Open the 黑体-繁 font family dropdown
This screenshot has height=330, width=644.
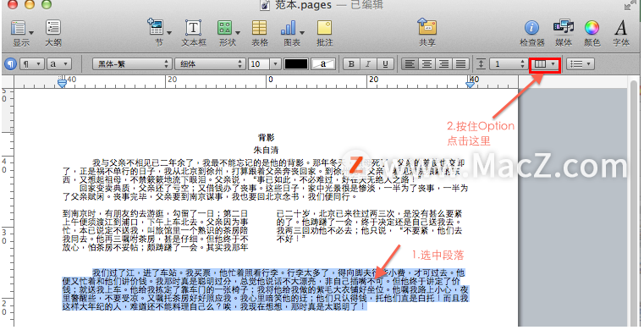[x=132, y=64]
